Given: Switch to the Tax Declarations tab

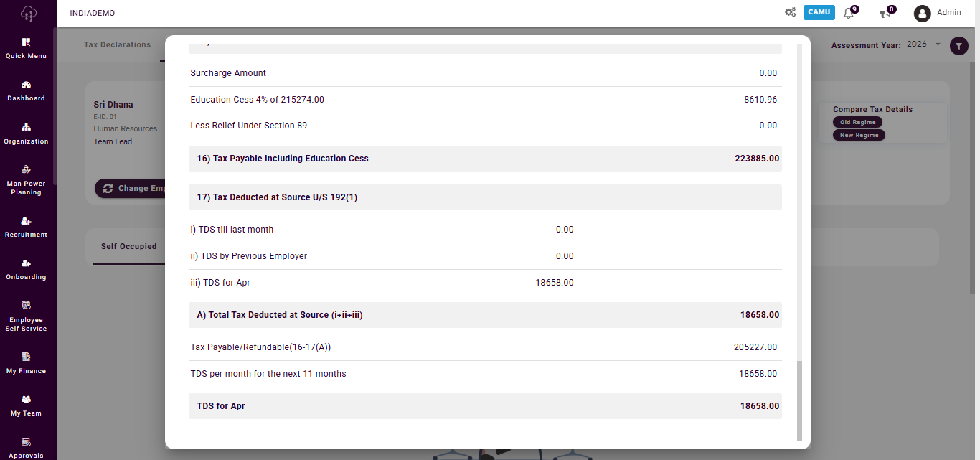Looking at the screenshot, I should (117, 44).
